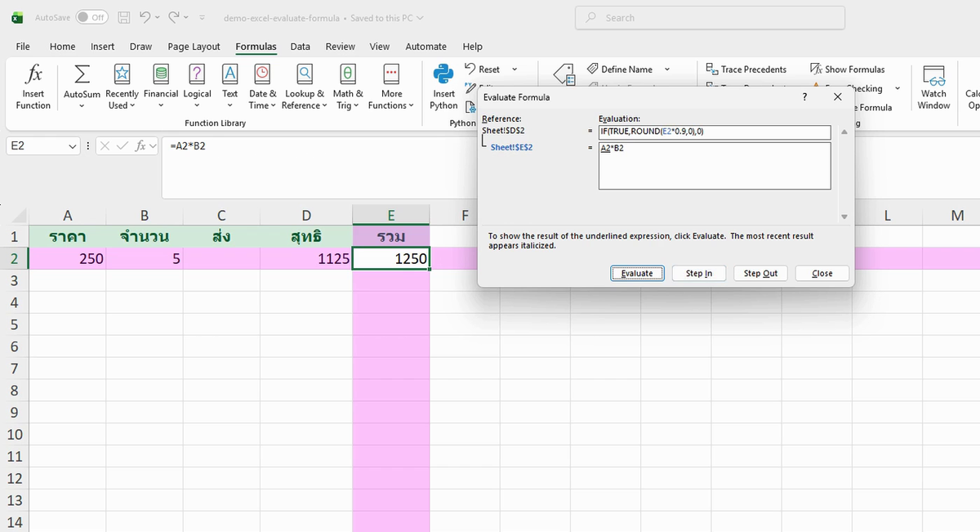The width and height of the screenshot is (980, 532).
Task: Open Logical functions book icon
Action: [x=197, y=74]
